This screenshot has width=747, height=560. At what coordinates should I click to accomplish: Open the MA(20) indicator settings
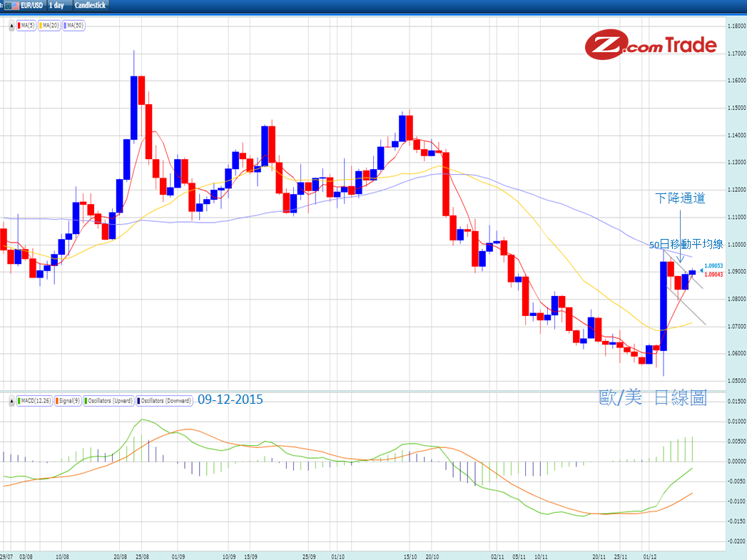coord(50,25)
